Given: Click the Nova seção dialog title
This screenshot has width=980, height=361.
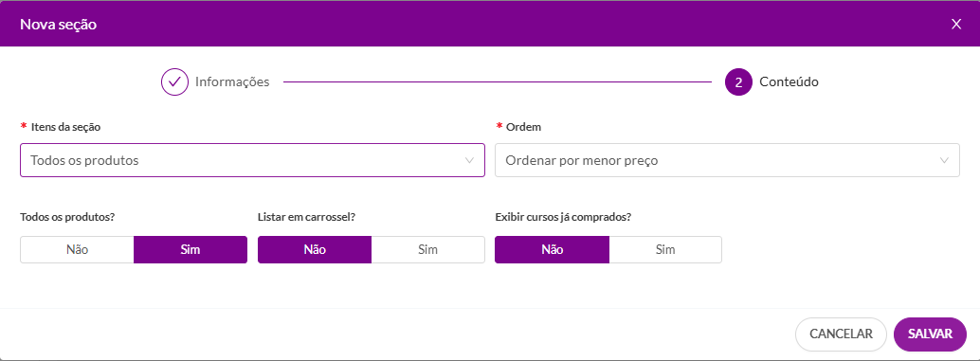Looking at the screenshot, I should (58, 25).
